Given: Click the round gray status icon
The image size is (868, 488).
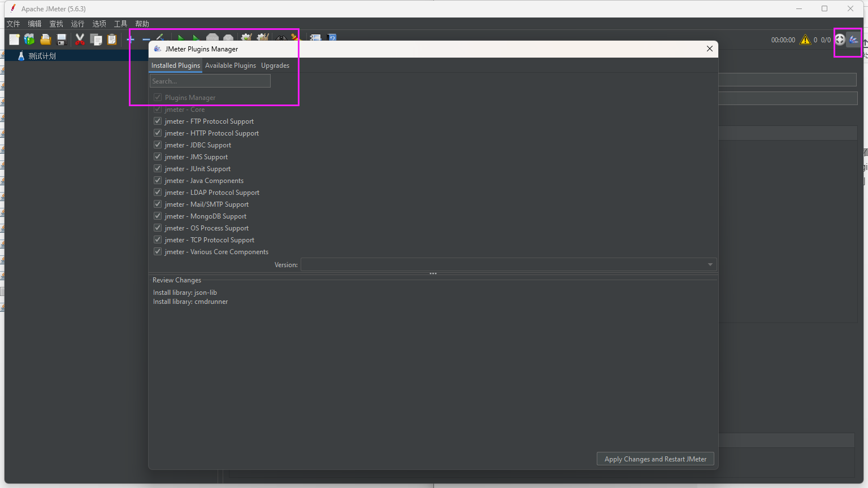Looking at the screenshot, I should coord(840,40).
